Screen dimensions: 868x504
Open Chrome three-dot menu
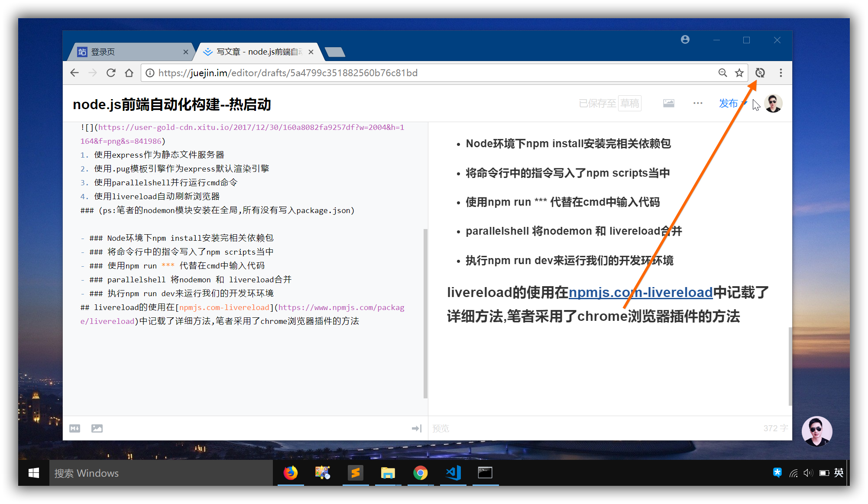(x=781, y=73)
